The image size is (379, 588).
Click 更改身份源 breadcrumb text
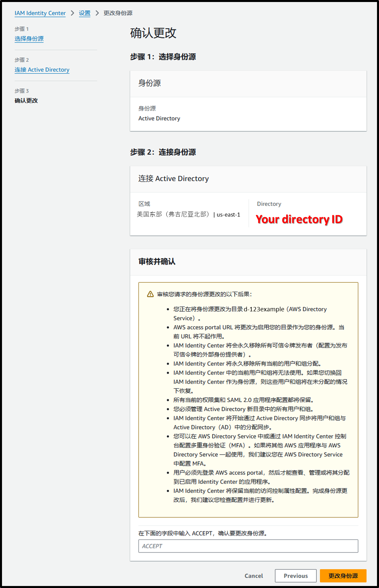coord(118,13)
